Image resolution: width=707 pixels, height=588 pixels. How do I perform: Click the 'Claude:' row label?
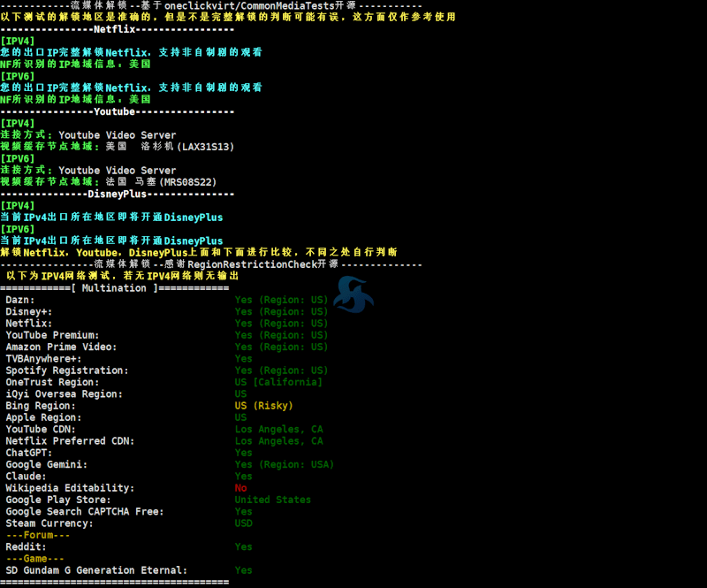coord(26,476)
